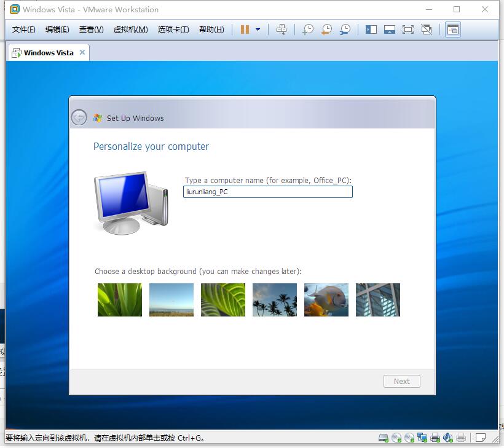This screenshot has height=448, width=504.
Task: Choose the glass building background
Action: pyautogui.click(x=377, y=299)
